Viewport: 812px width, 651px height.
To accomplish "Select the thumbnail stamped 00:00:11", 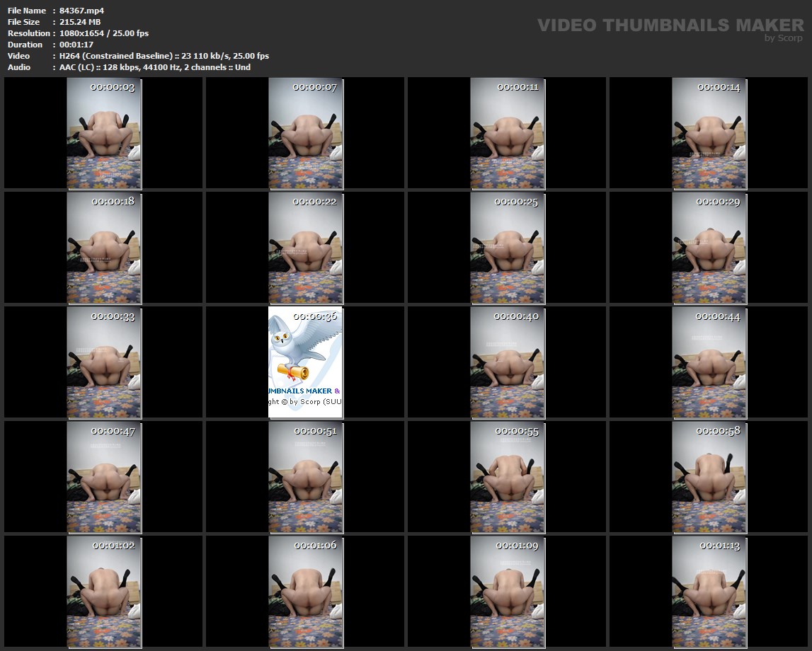I will [x=508, y=134].
